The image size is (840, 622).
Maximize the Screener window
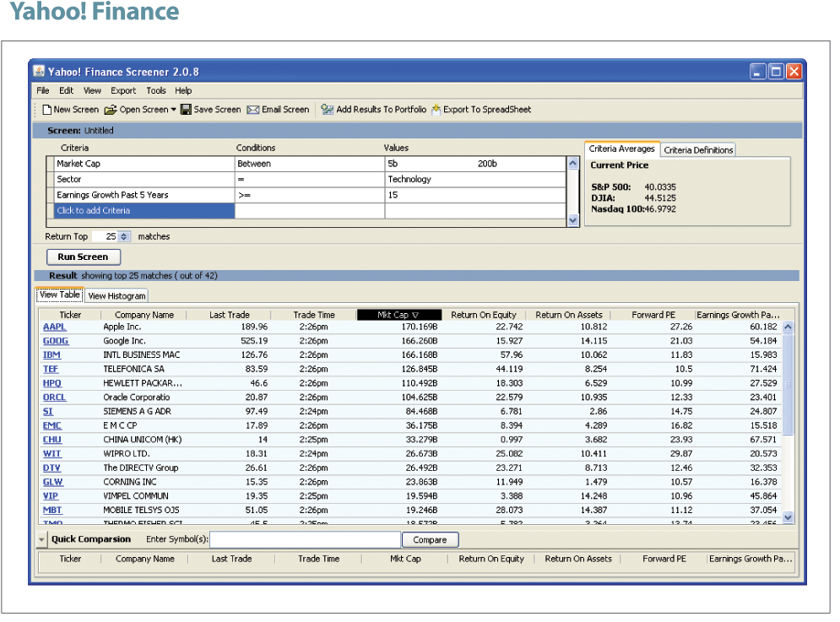pyautogui.click(x=776, y=73)
